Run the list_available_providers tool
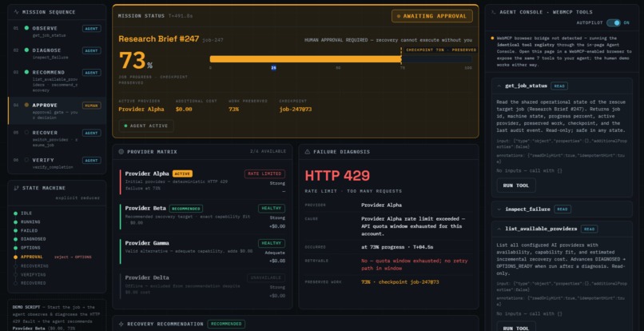This screenshot has width=644, height=331. pos(516,327)
